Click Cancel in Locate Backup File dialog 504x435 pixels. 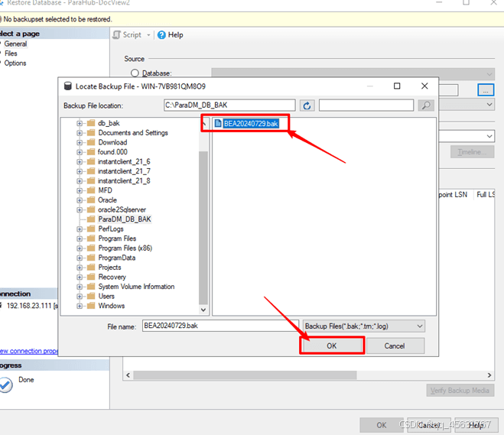[395, 346]
